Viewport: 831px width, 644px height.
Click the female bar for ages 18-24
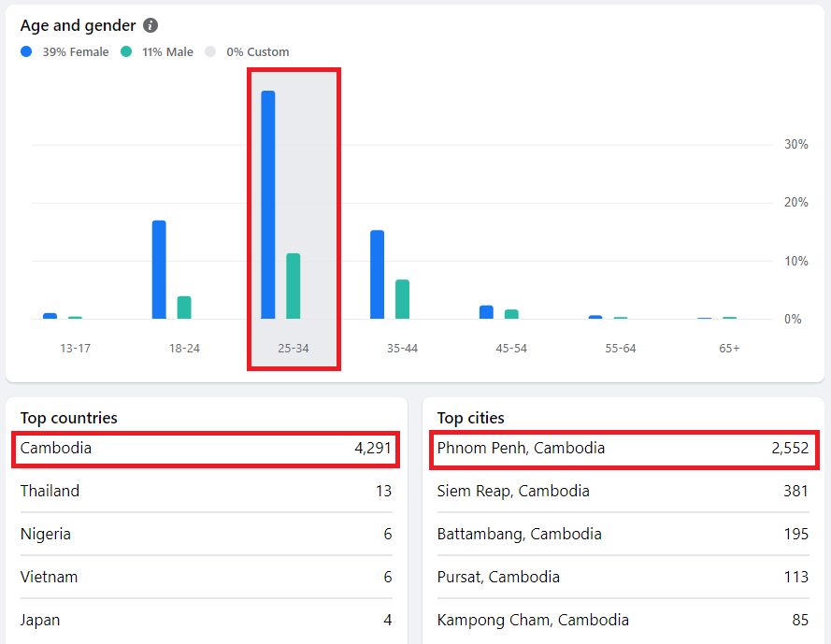pyautogui.click(x=159, y=269)
